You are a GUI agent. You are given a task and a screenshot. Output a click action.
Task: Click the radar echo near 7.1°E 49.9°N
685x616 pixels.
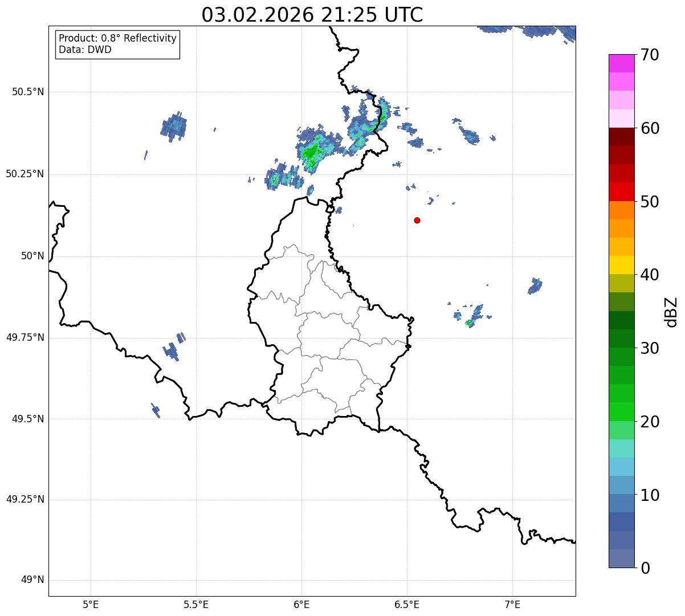coord(535,285)
